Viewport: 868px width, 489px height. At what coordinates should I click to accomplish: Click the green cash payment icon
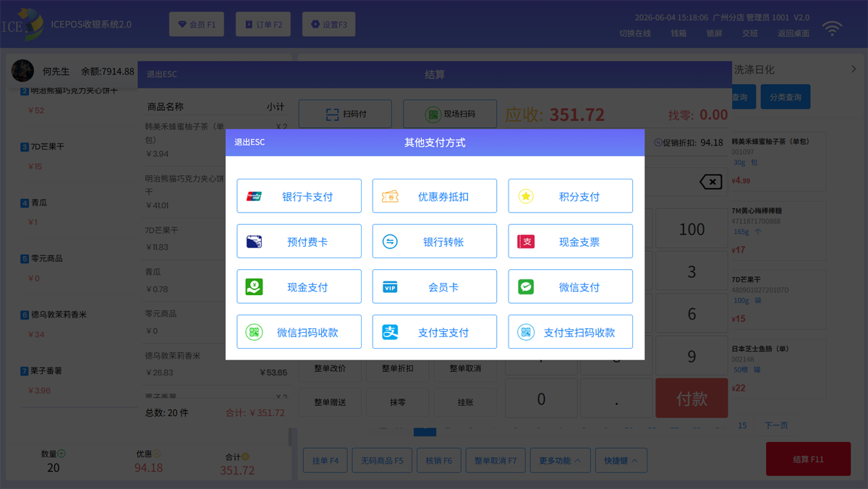tap(254, 286)
